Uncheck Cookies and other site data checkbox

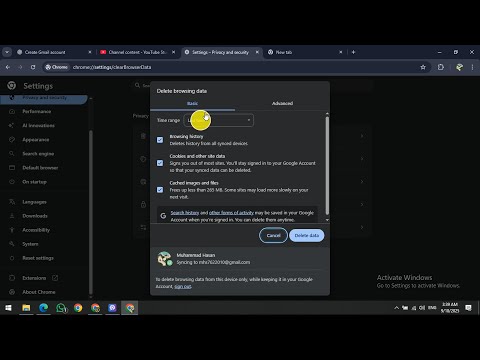pyautogui.click(x=160, y=163)
